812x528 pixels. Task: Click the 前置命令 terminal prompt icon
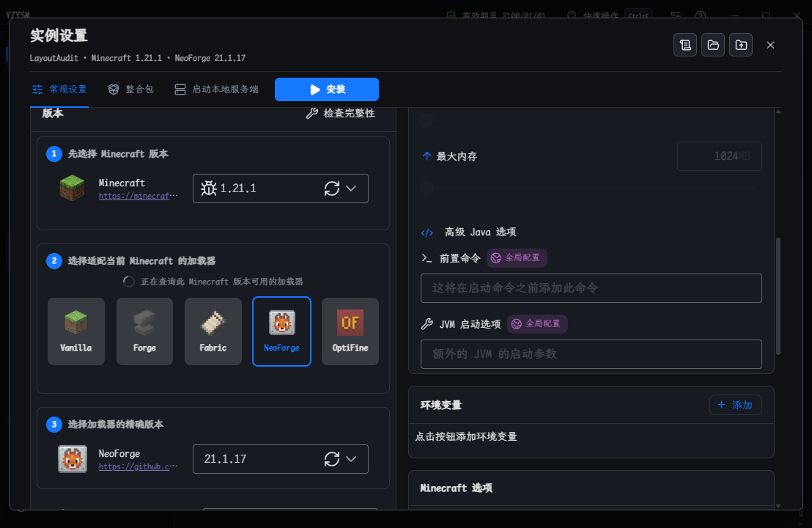(427, 257)
